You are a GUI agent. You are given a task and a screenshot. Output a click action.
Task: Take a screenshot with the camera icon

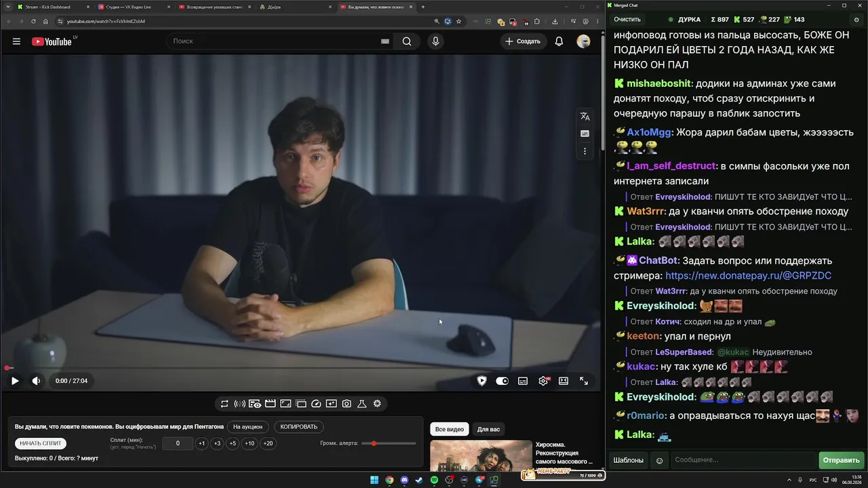(x=347, y=404)
